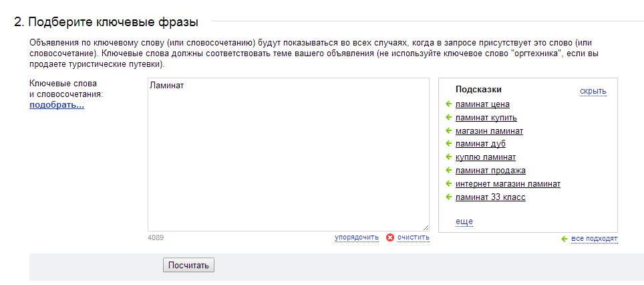Click inside the keywords text area
This screenshot has height=285, width=644.
click(x=289, y=155)
